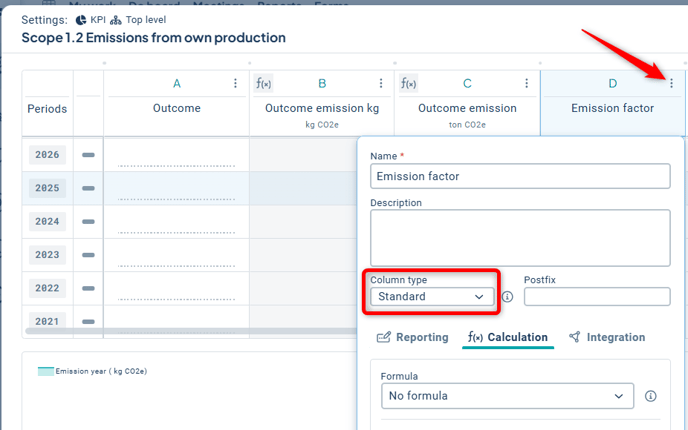Click the Top level breadcrumb label

(148, 19)
